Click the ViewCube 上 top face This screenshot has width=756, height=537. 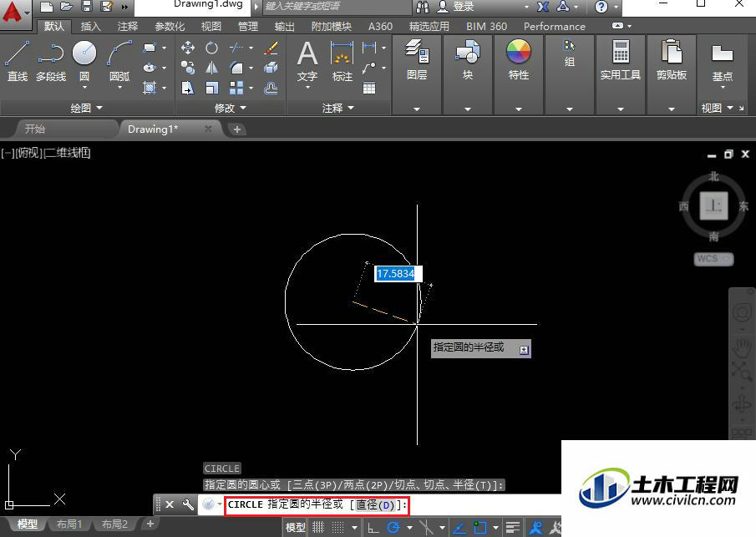pyautogui.click(x=713, y=206)
